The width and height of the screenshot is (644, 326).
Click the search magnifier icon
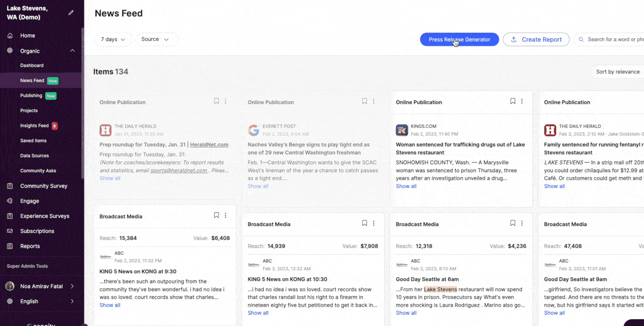pos(581,39)
